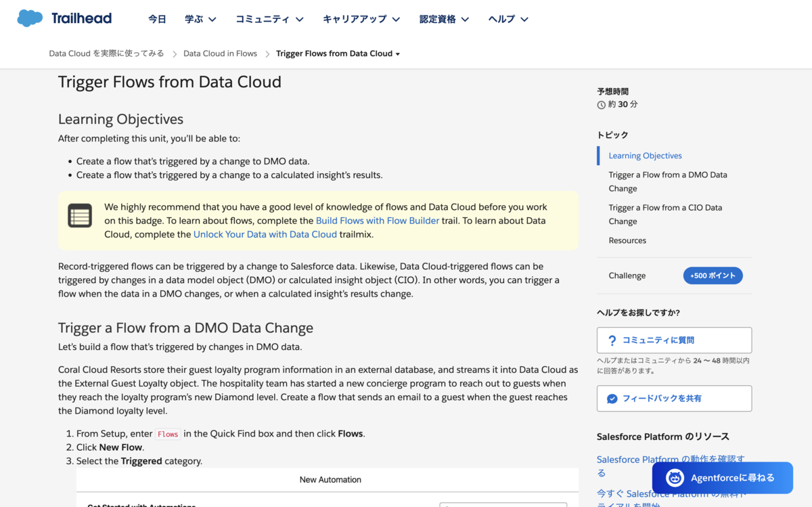Click the list note icon in yellow box
Viewport: 812px width, 507px height.
[x=80, y=216]
